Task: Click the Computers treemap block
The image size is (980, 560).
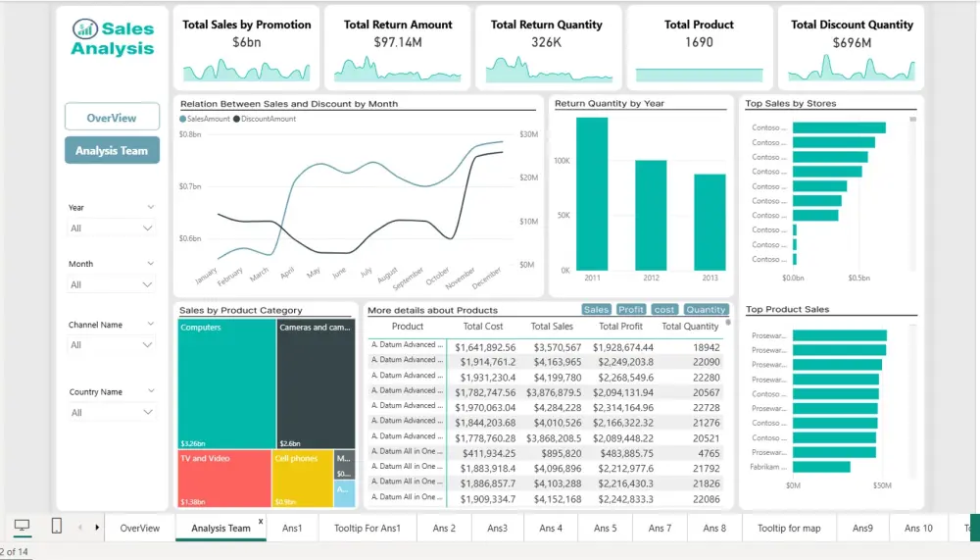Action: pos(226,383)
